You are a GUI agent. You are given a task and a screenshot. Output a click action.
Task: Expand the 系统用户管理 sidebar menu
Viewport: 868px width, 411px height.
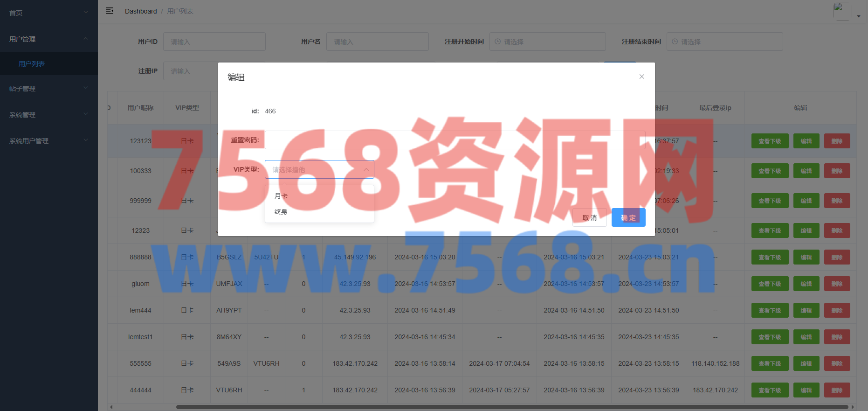pos(49,140)
